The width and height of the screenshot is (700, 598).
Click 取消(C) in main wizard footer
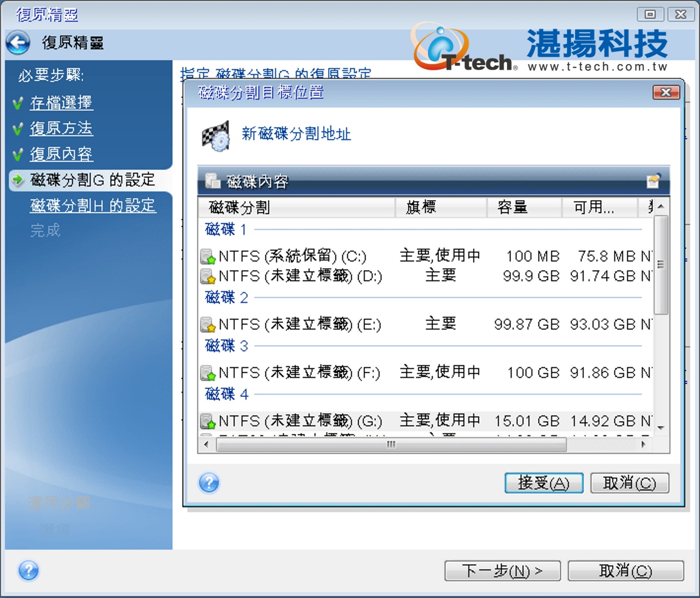click(x=626, y=570)
